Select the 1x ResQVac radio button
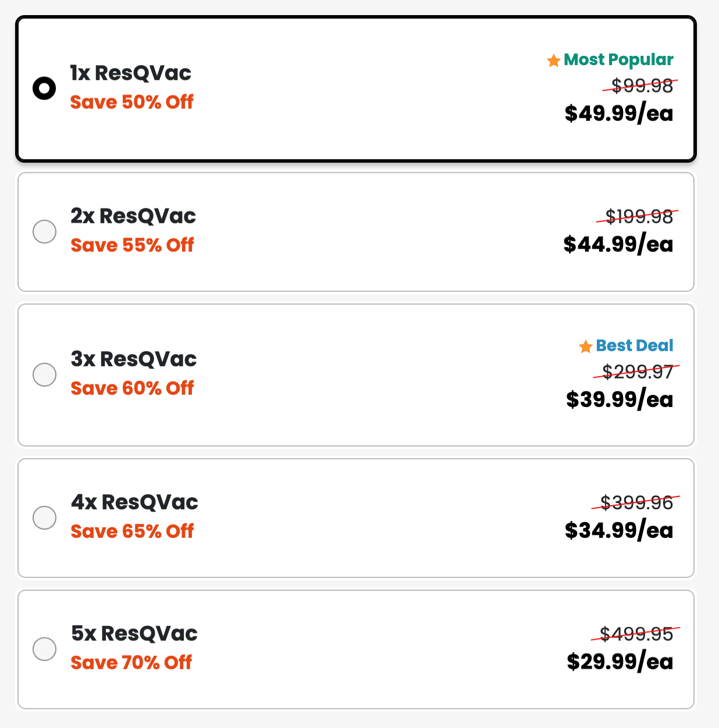 tap(44, 88)
